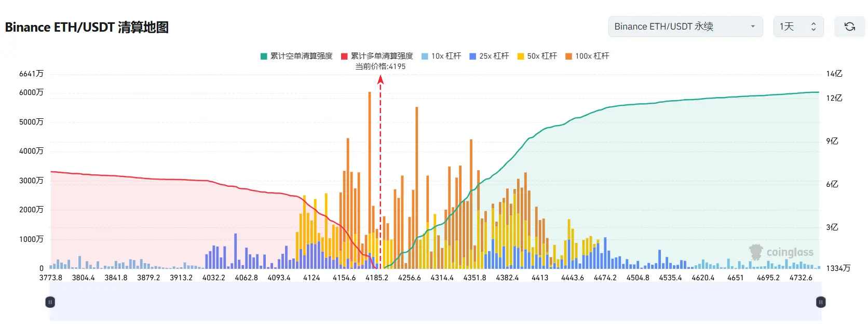Click the light-blue 10x 杠杆 legend swatch

[425, 56]
